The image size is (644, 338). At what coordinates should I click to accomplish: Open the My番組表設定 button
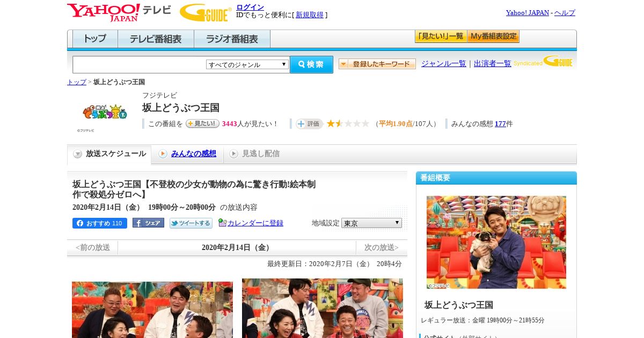point(493,36)
